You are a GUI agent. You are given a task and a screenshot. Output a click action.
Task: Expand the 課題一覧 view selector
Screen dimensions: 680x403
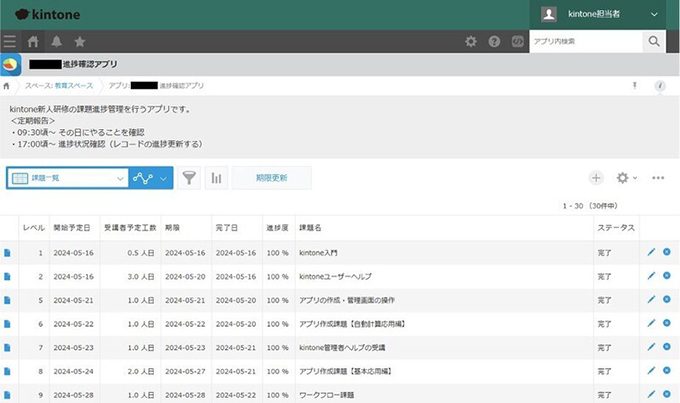pyautogui.click(x=68, y=178)
